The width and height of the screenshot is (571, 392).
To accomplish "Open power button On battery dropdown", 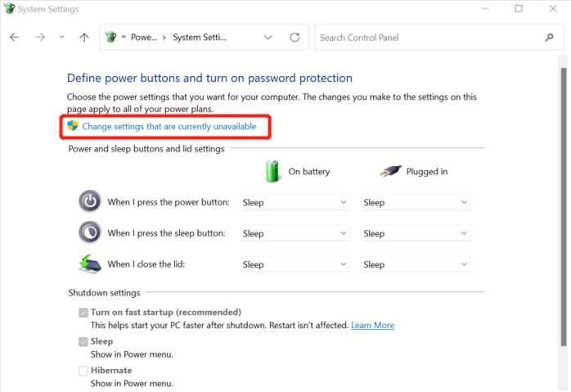I will pos(295,202).
